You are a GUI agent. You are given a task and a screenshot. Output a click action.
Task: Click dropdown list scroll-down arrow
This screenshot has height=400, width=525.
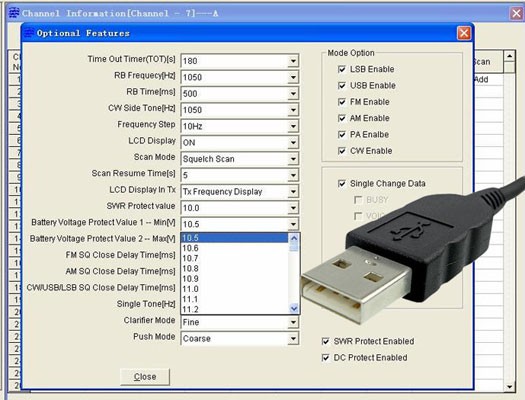294,308
